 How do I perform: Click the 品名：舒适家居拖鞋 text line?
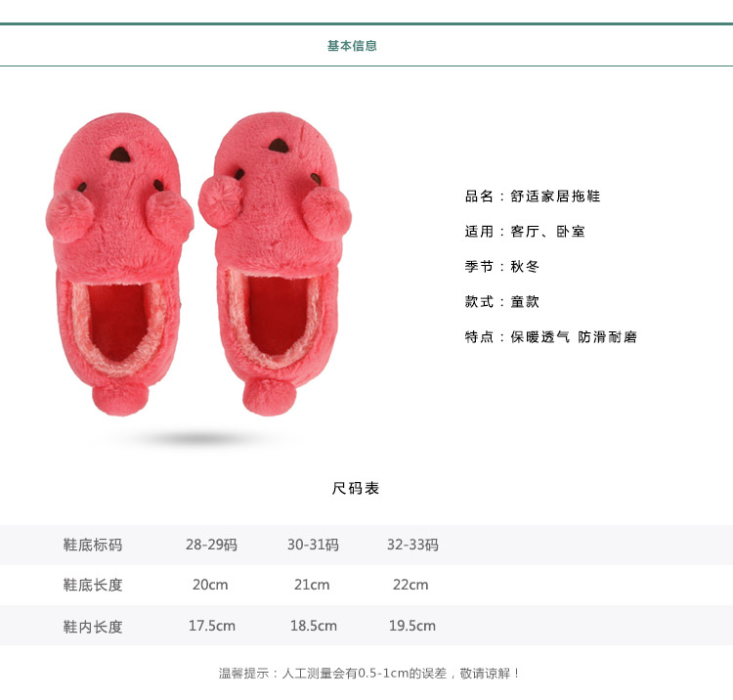click(x=533, y=196)
